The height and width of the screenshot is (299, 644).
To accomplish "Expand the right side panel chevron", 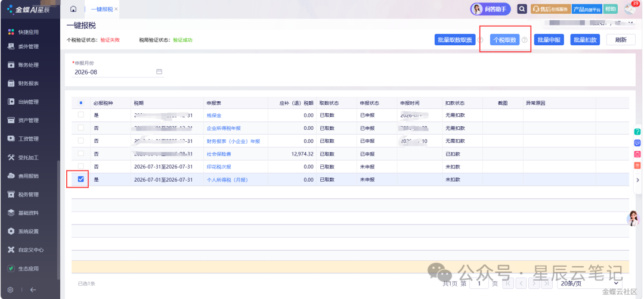I will (x=638, y=180).
